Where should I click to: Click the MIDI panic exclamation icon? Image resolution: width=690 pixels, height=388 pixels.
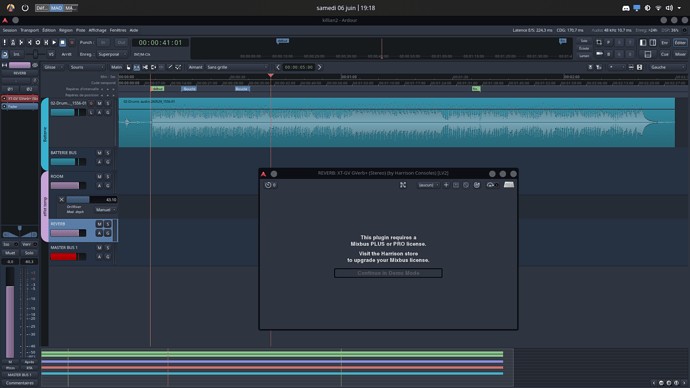(x=4, y=43)
